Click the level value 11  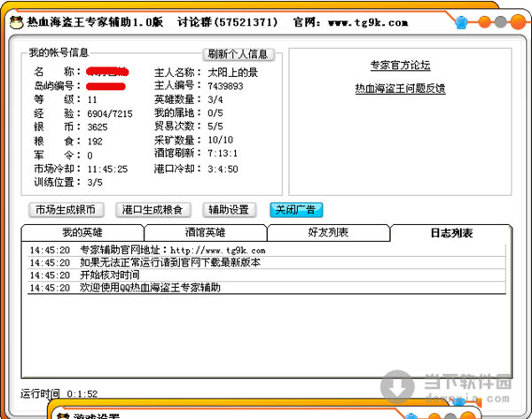[92, 100]
